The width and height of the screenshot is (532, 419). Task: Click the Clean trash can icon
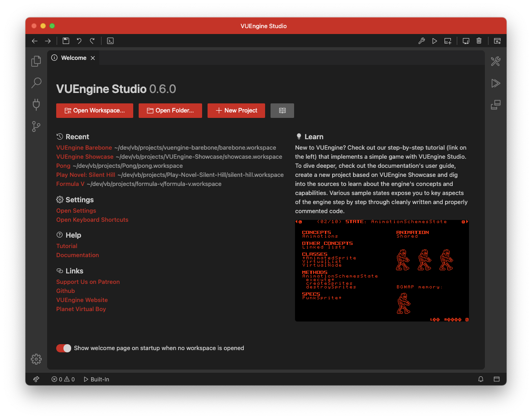[x=479, y=41]
